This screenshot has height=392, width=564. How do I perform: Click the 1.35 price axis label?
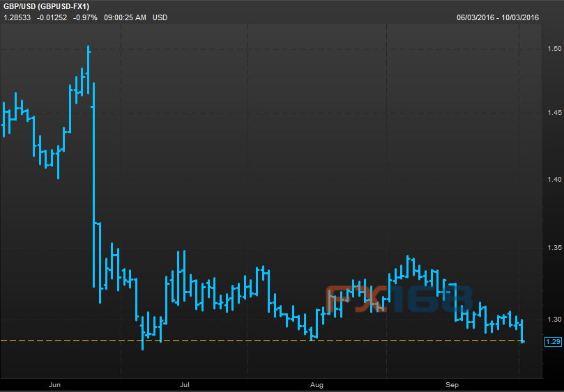point(554,248)
